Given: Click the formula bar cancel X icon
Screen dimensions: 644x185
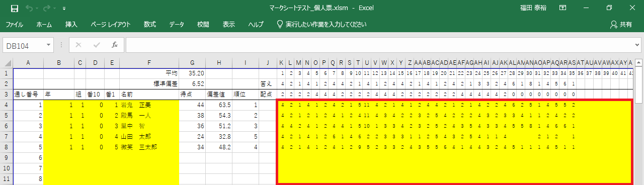Looking at the screenshot, I should coord(78,45).
